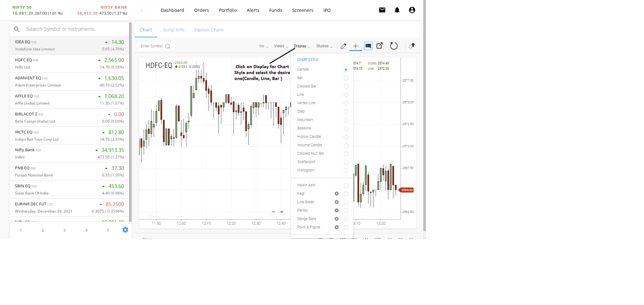Click the pencil draw tool icon

(343, 46)
